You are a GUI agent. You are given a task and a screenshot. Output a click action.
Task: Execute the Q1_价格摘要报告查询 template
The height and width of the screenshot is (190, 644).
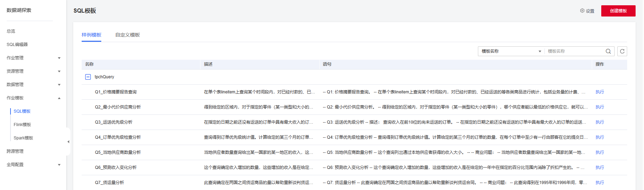click(x=600, y=92)
